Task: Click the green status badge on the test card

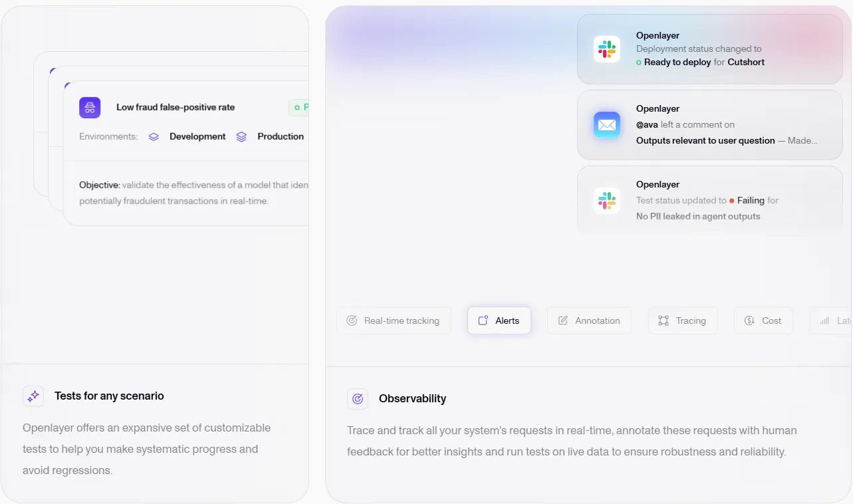Action: [301, 107]
